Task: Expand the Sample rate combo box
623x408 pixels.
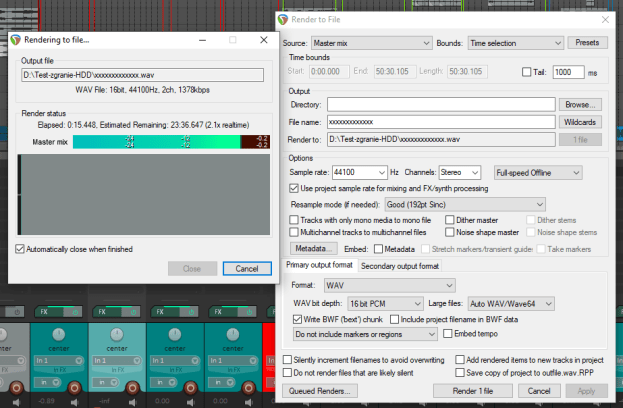Action: point(358,172)
